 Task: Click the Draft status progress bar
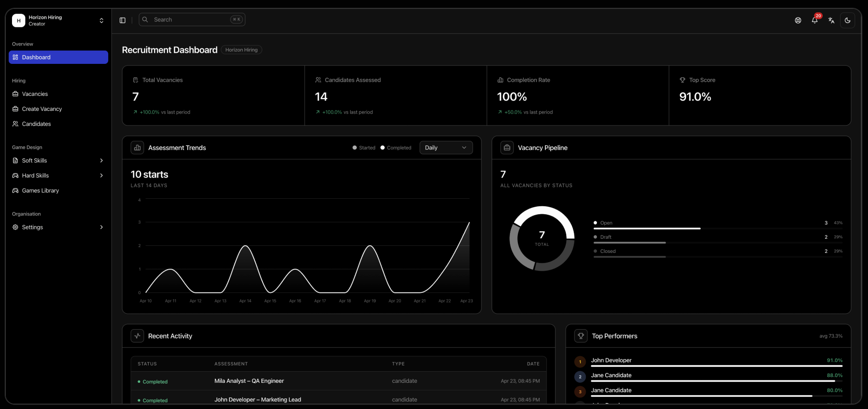718,243
